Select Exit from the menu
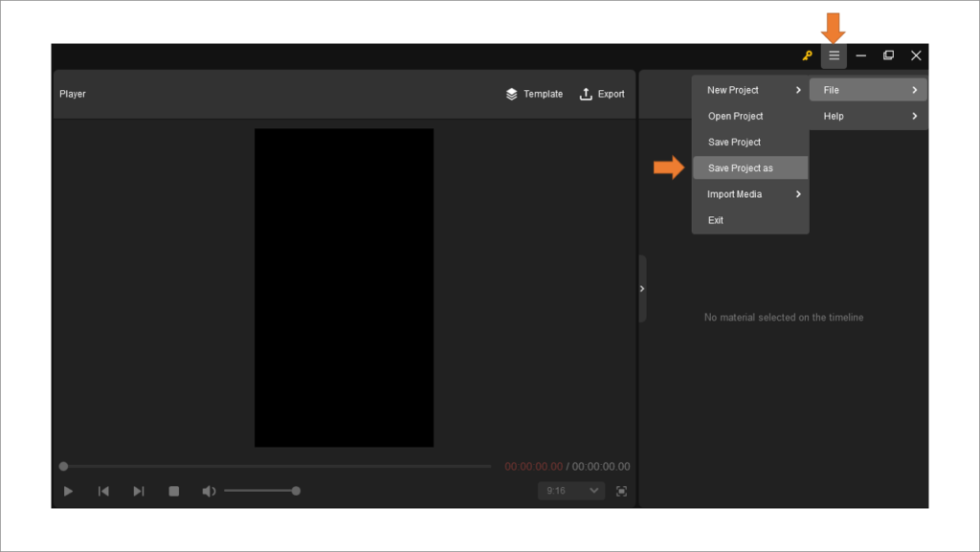The height and width of the screenshot is (552, 980). [715, 220]
